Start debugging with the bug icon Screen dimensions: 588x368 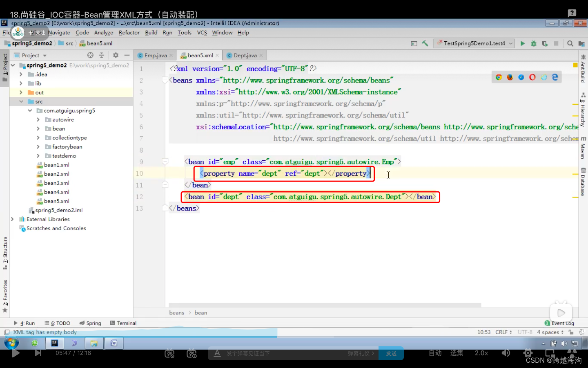click(x=533, y=43)
